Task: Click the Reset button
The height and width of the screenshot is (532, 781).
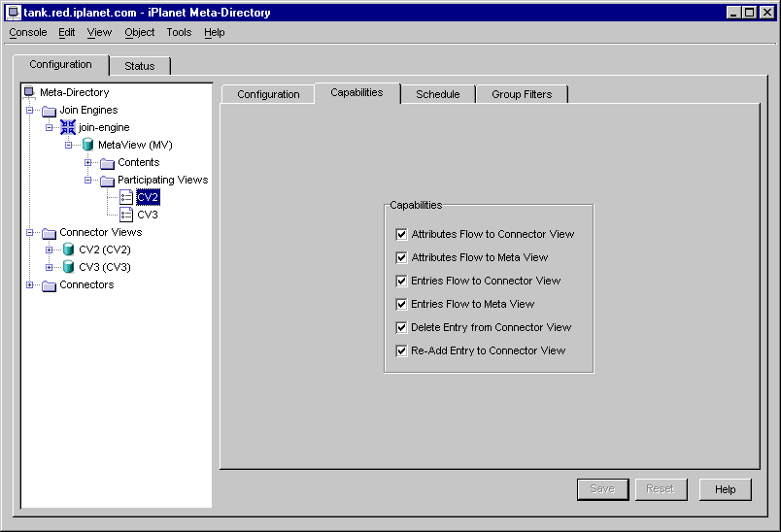Action: (x=661, y=489)
